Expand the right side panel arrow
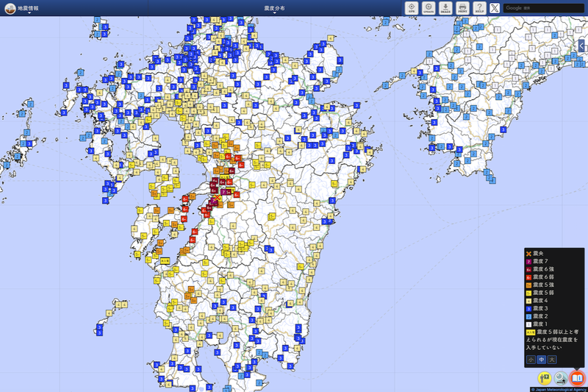Screen dimensions: 588x392 point(582,46)
